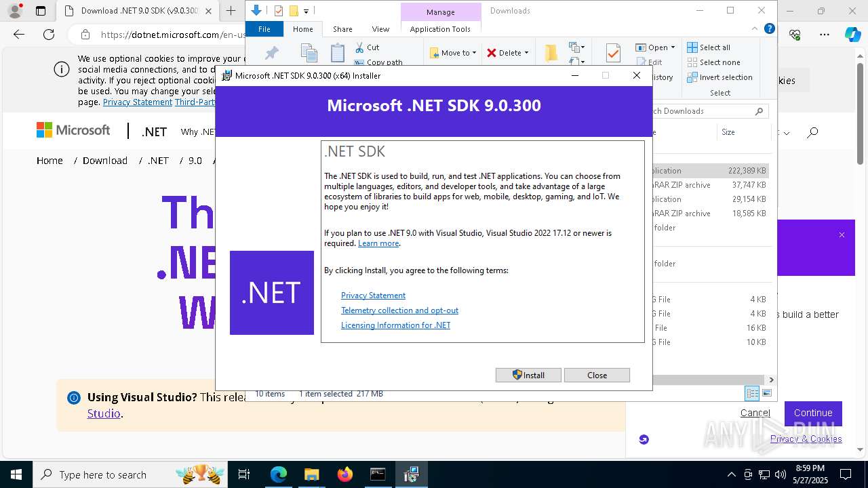Click the Edge profile avatar icon
868x488 pixels.
click(15, 11)
